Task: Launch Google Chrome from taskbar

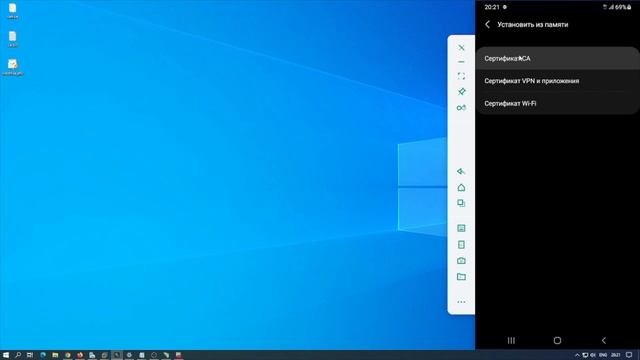Action: (67, 355)
